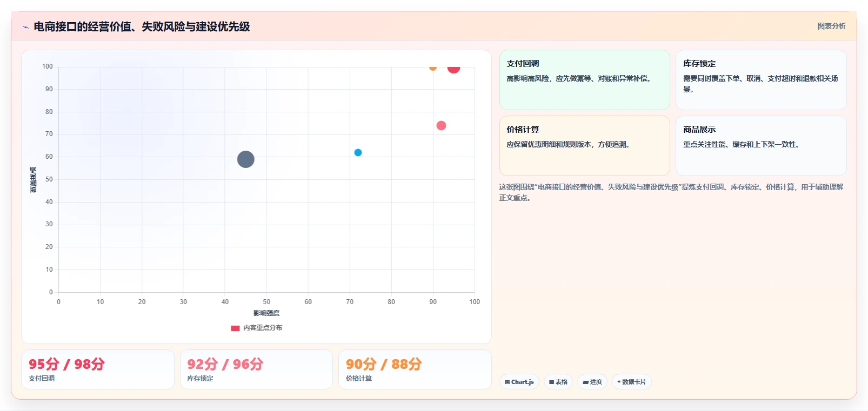The width and height of the screenshot is (868, 411).
Task: Click the pink bubble near 92 influence
Action: point(441,125)
